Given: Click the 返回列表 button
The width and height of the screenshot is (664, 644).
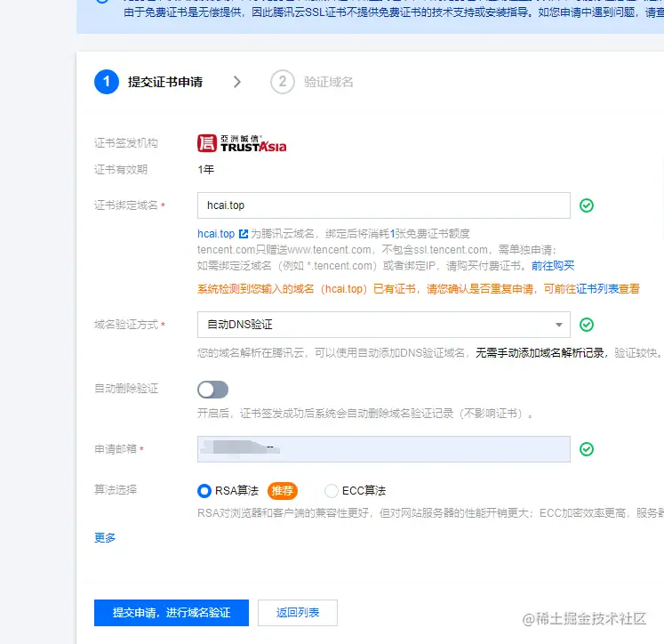Looking at the screenshot, I should pos(298,613).
